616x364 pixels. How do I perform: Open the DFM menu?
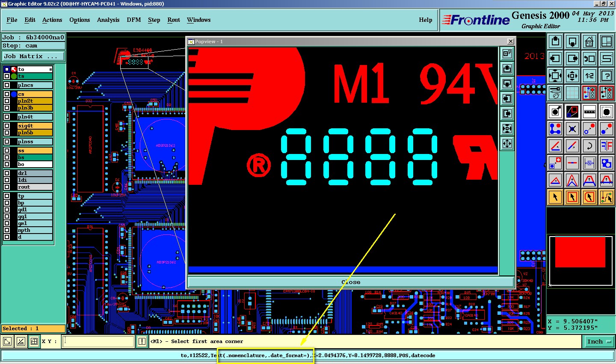point(134,20)
